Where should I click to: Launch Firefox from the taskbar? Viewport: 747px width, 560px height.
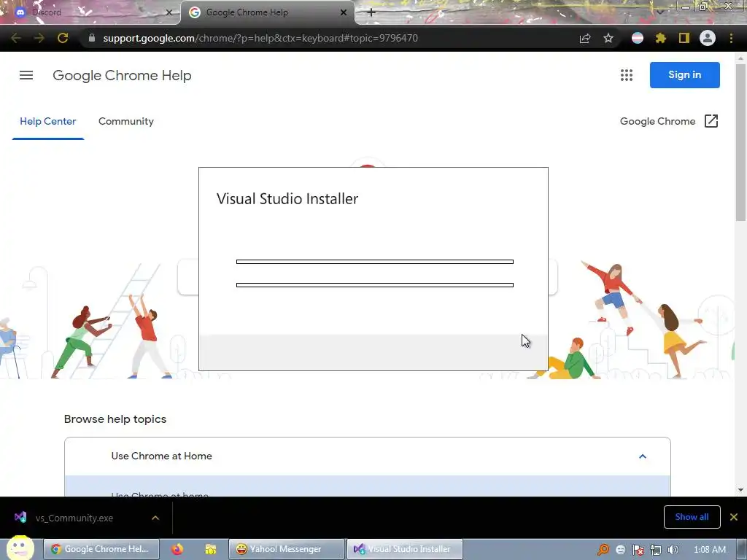[177, 549]
